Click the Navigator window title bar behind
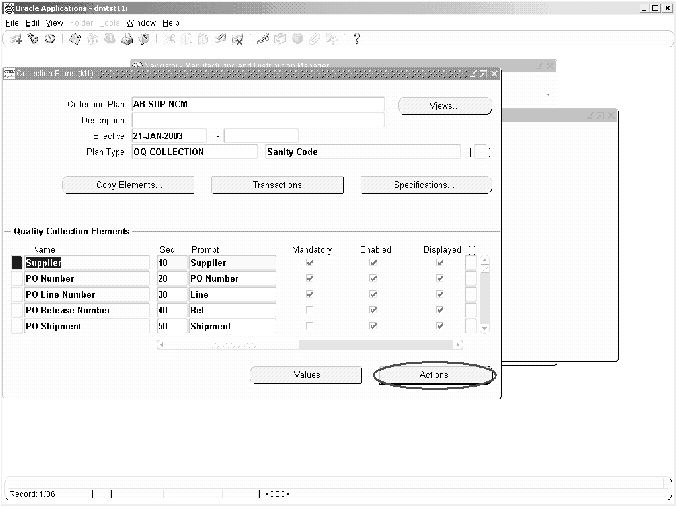The width and height of the screenshot is (676, 507). 343,65
